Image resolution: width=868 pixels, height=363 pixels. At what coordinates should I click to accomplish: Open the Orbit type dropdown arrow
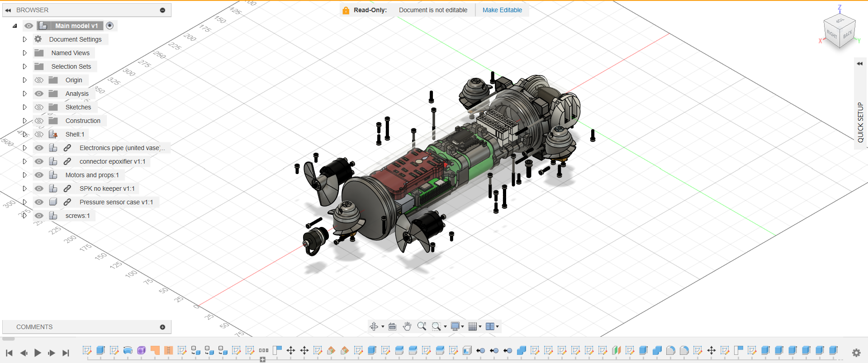(x=383, y=326)
